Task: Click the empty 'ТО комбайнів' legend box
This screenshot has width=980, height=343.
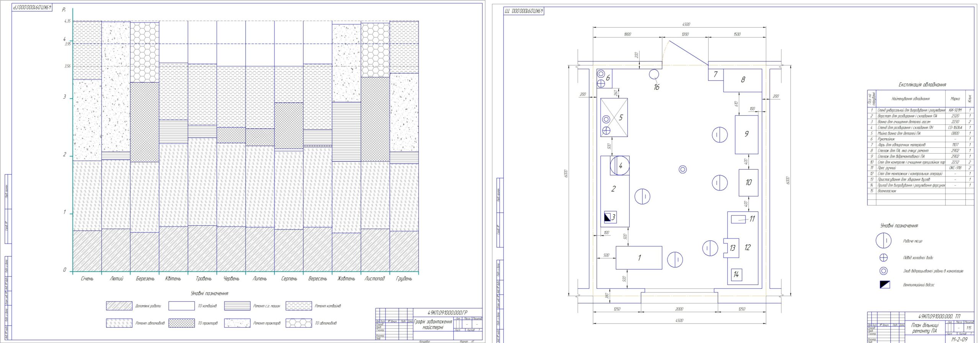Action: (182, 306)
